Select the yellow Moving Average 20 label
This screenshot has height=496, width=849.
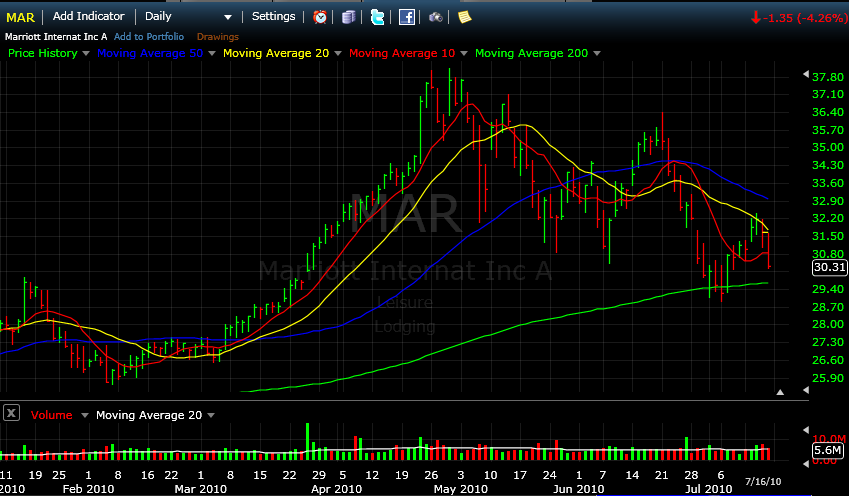click(276, 53)
